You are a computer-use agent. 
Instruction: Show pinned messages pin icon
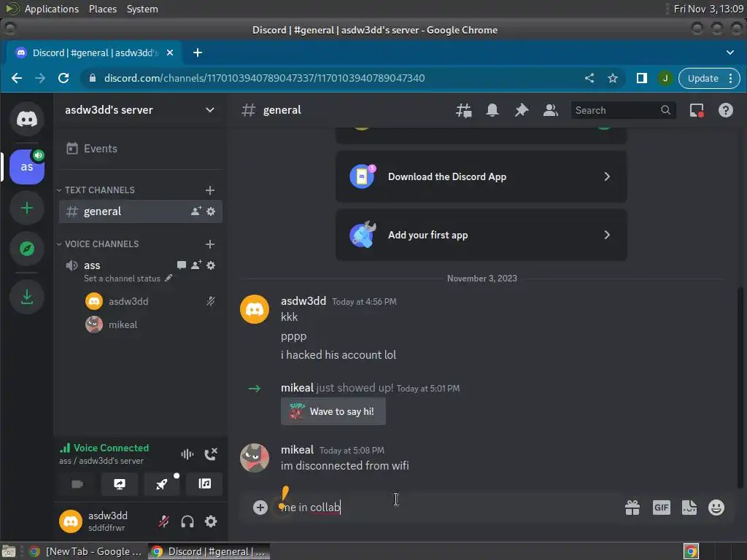tap(521, 111)
